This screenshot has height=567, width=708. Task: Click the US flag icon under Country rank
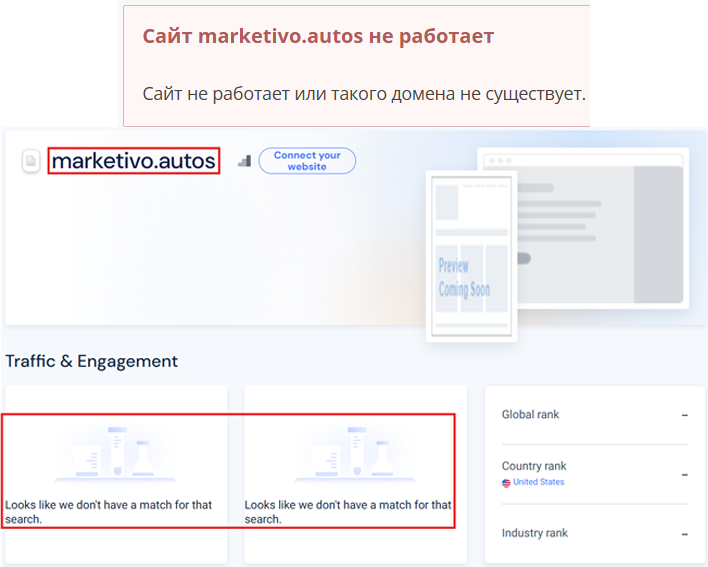(506, 483)
